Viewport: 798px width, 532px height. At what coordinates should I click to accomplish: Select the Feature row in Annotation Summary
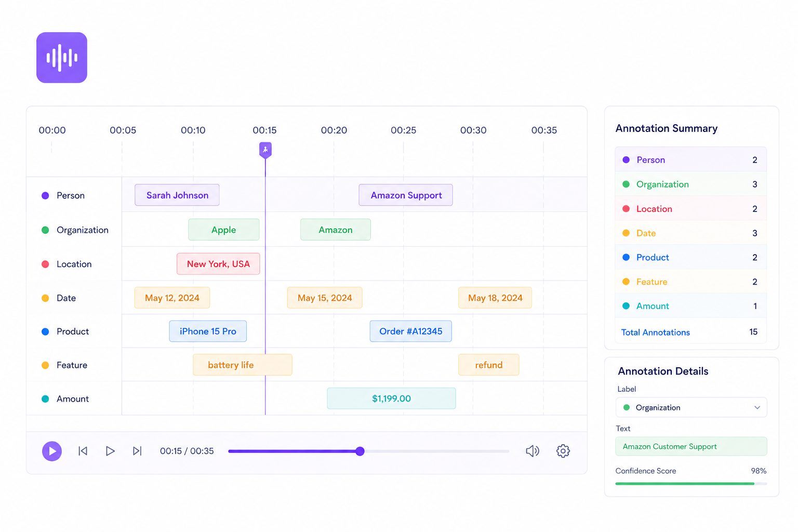pos(691,282)
